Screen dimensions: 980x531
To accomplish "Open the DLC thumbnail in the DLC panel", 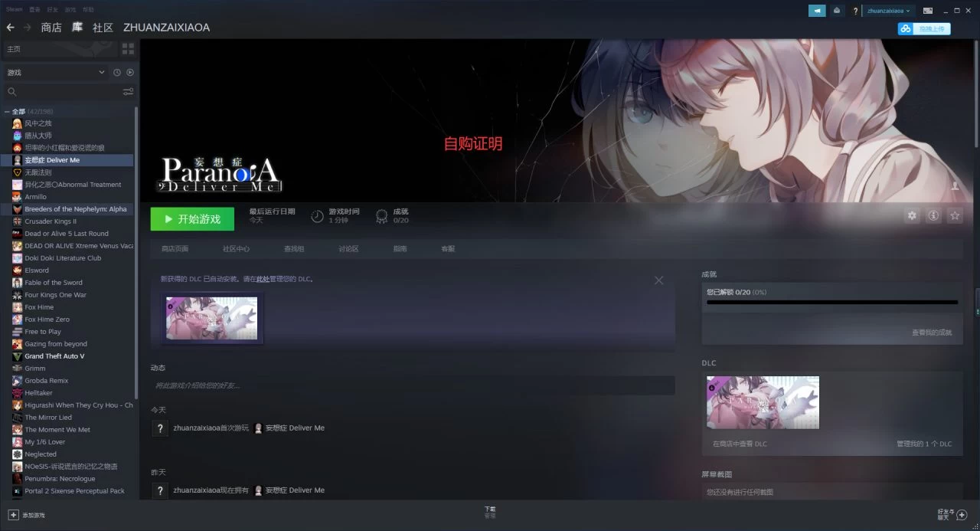I will coord(763,402).
